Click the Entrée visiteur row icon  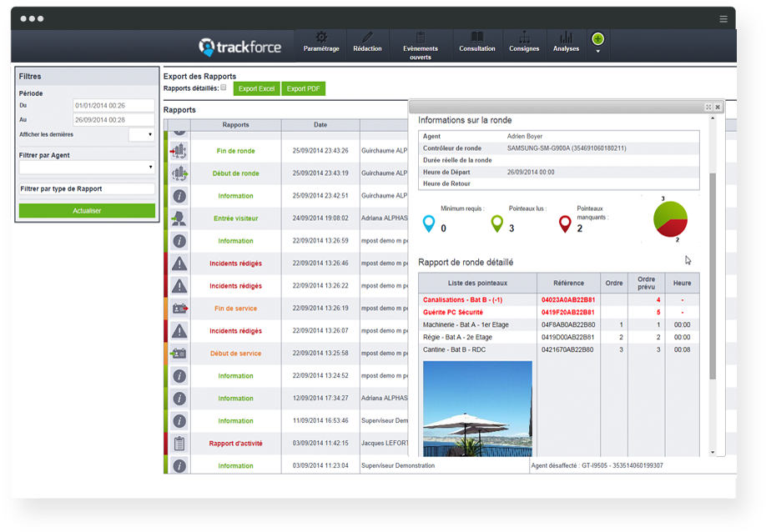tap(179, 218)
